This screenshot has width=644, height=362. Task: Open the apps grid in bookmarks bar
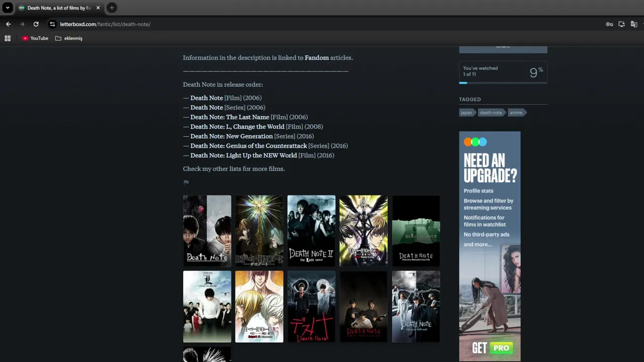coord(8,38)
